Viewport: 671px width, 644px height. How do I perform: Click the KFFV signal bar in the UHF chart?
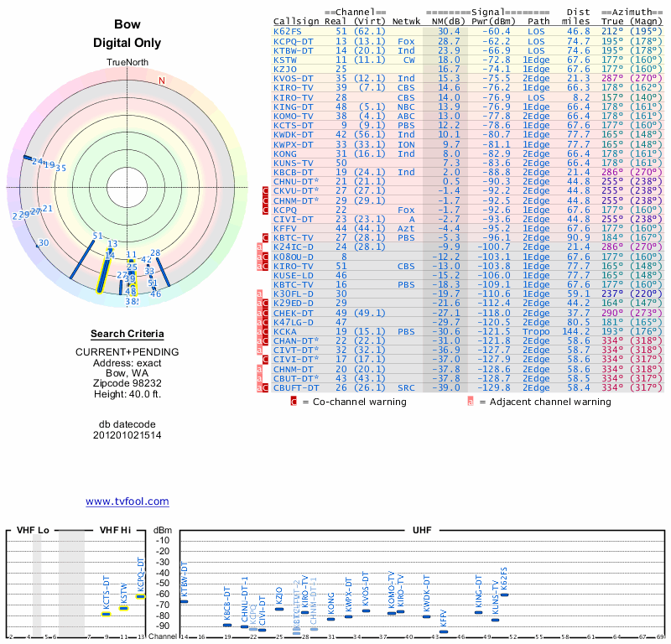click(x=444, y=631)
